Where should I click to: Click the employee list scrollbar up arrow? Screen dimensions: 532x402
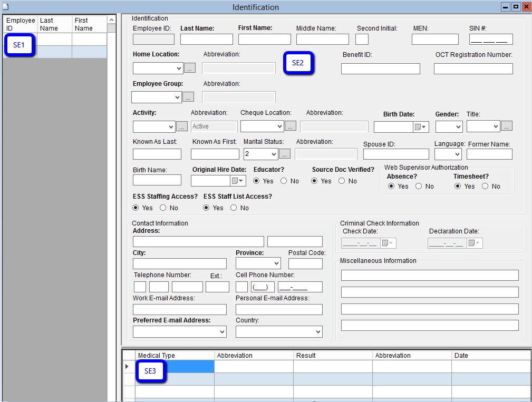[111, 20]
